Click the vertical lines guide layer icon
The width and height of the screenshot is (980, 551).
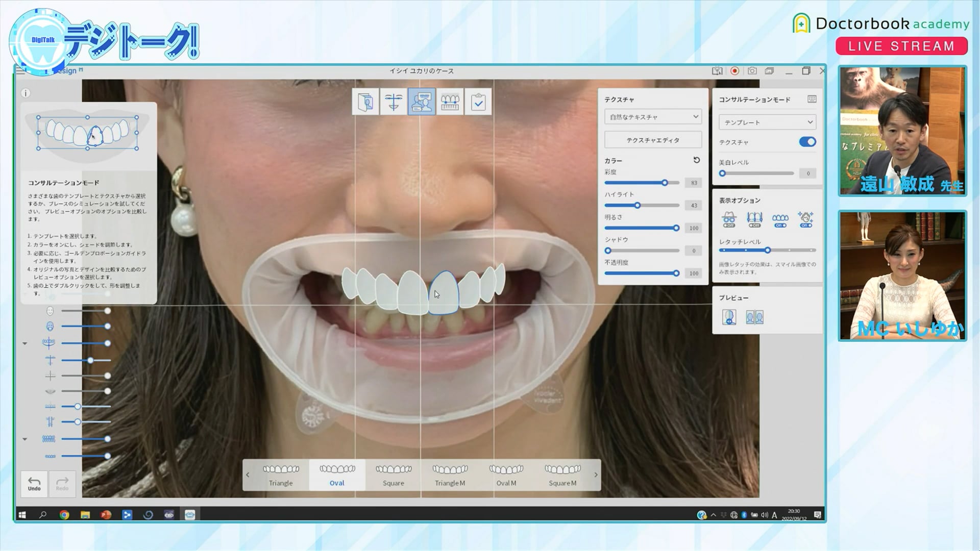[x=50, y=422]
